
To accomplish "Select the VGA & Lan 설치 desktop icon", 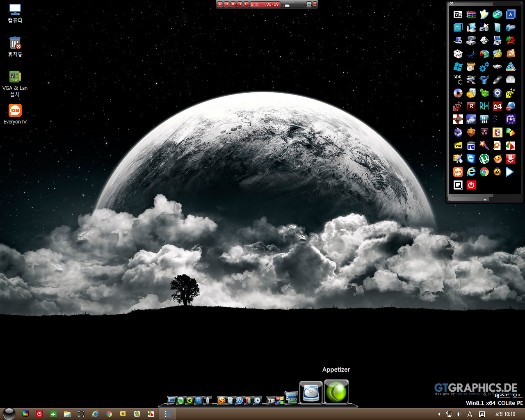I will pos(15,84).
